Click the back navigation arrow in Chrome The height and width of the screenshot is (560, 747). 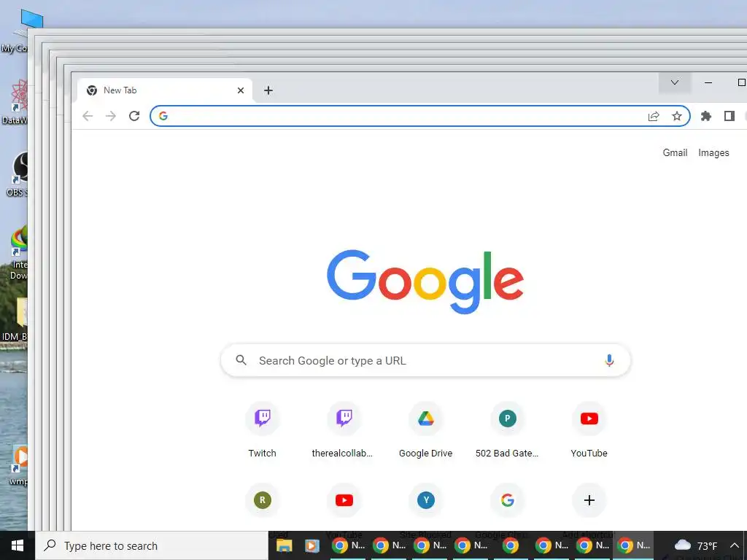pos(88,116)
